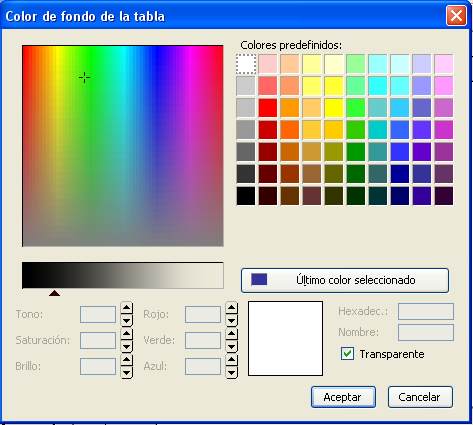
Task: Click the Rojo input field
Action: [203, 314]
